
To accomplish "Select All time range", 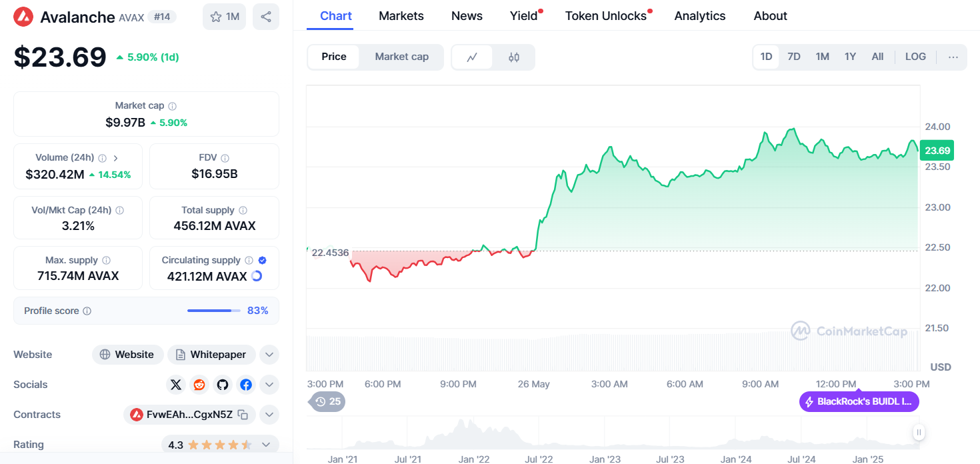I will tap(877, 57).
